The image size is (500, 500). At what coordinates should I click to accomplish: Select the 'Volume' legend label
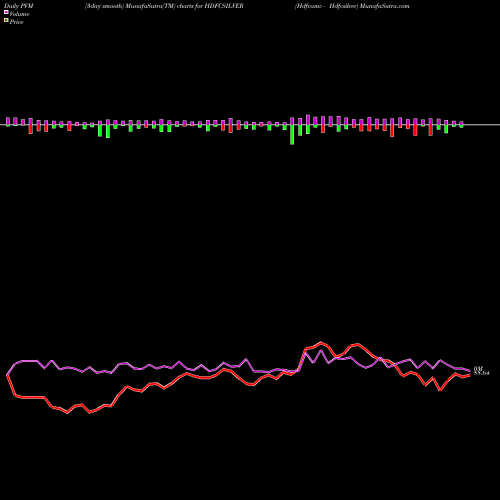click(x=19, y=14)
